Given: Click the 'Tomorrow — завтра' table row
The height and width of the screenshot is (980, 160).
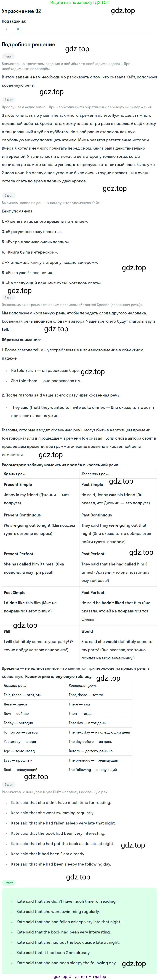Looking at the screenshot, I should point(67,732).
